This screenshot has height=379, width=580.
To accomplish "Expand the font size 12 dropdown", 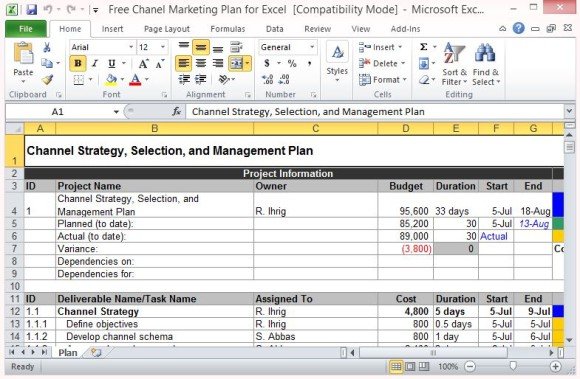I will [x=152, y=47].
